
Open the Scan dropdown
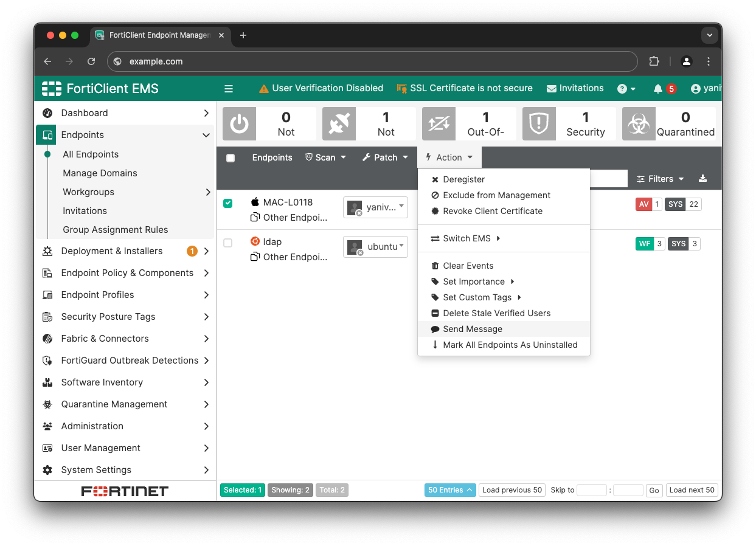(325, 157)
